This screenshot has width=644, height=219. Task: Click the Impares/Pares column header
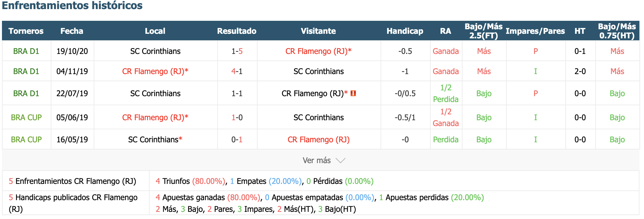coord(535,31)
